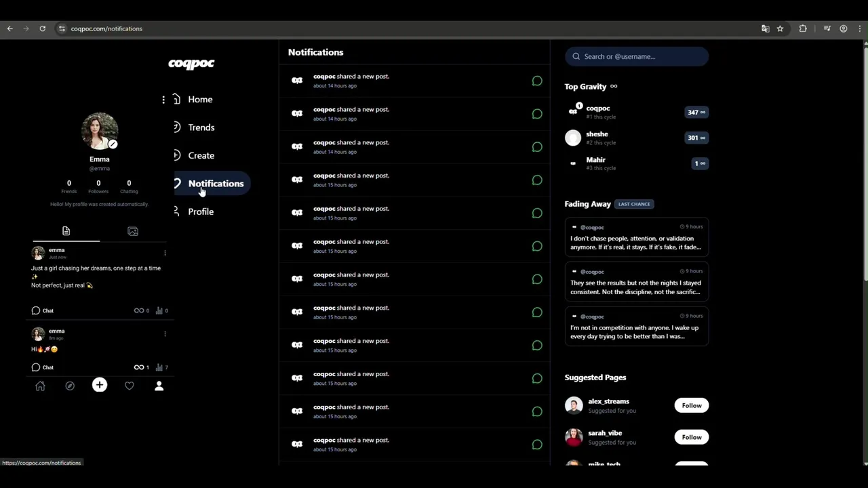
Task: Click the page's vertical scrollbar thumb
Action: [865, 163]
